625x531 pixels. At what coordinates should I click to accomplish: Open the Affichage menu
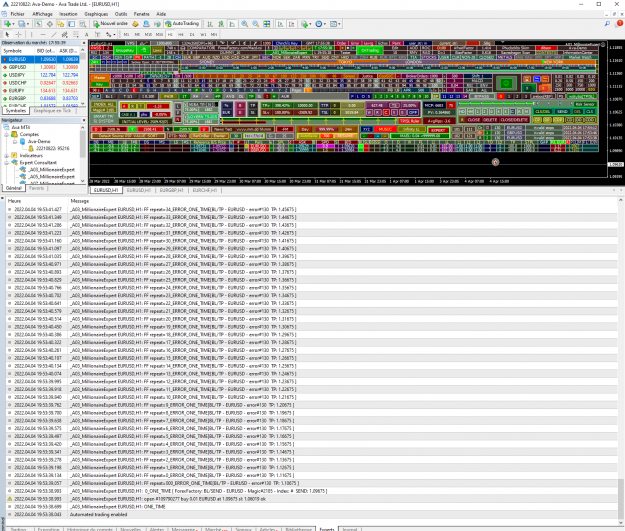point(42,14)
